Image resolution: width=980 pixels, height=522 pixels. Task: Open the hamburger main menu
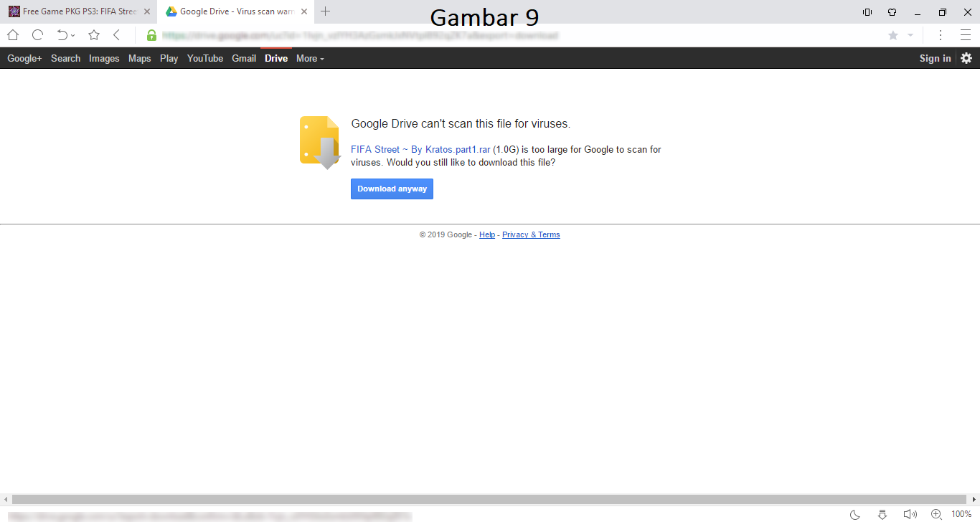(965, 35)
